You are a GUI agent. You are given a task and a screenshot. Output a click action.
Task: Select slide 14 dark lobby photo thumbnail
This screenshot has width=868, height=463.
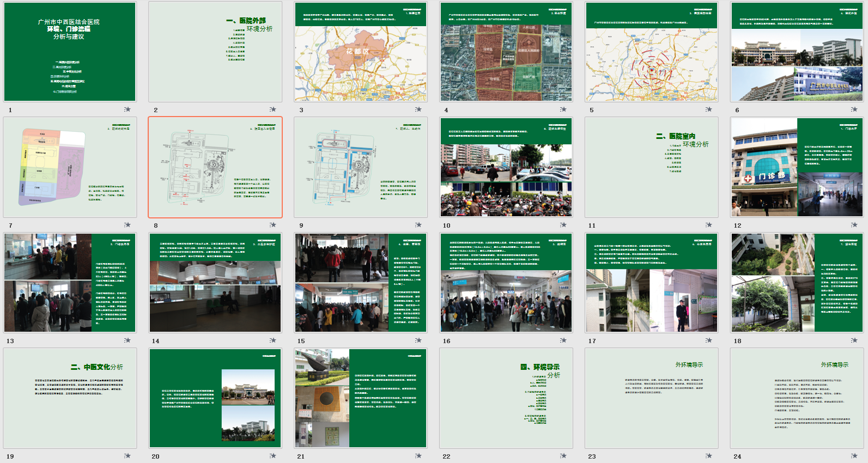pos(215,283)
